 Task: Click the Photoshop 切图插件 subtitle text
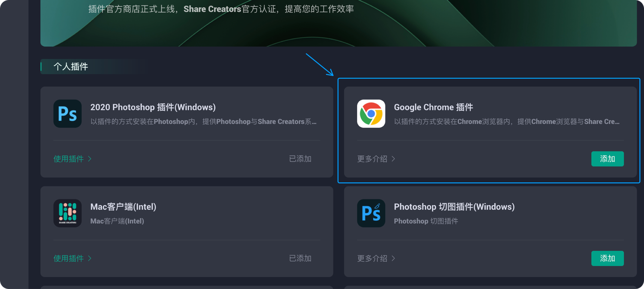point(426,221)
